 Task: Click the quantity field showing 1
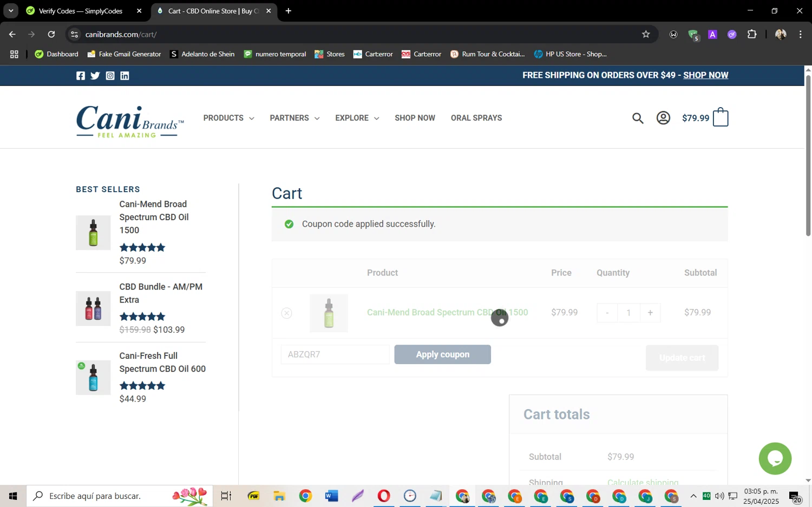[x=628, y=313]
